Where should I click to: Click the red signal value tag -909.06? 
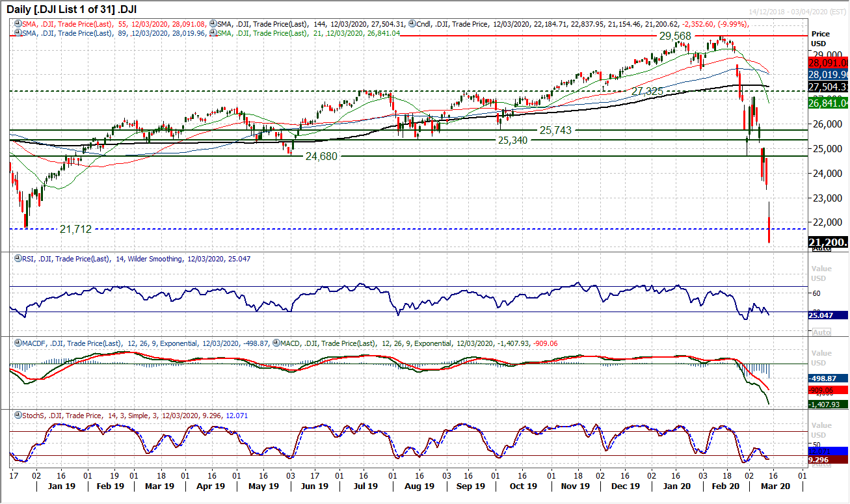[828, 390]
